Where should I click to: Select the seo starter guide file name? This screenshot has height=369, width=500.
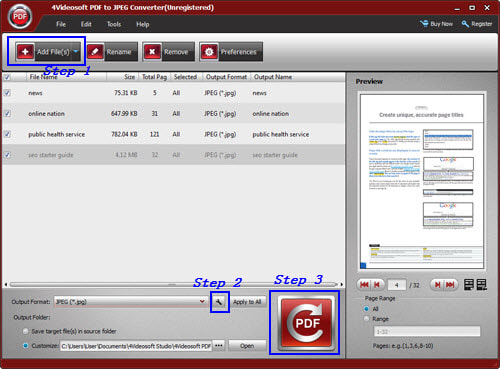point(51,155)
